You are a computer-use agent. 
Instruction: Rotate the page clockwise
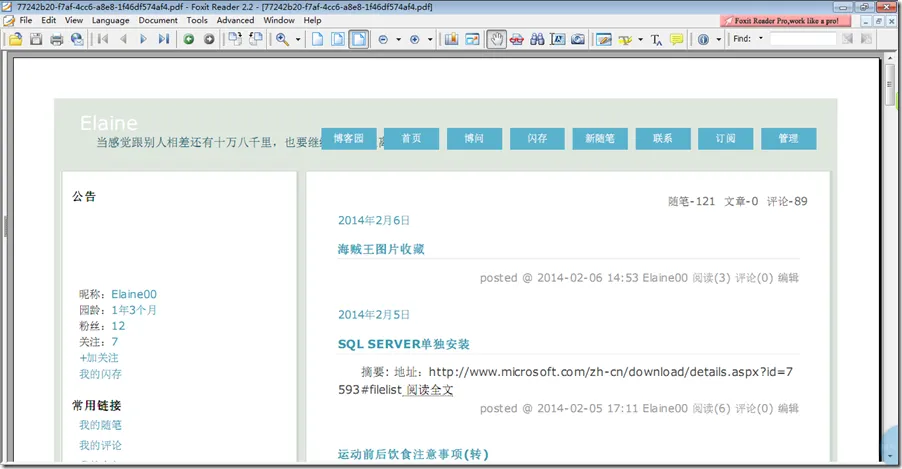tap(234, 39)
